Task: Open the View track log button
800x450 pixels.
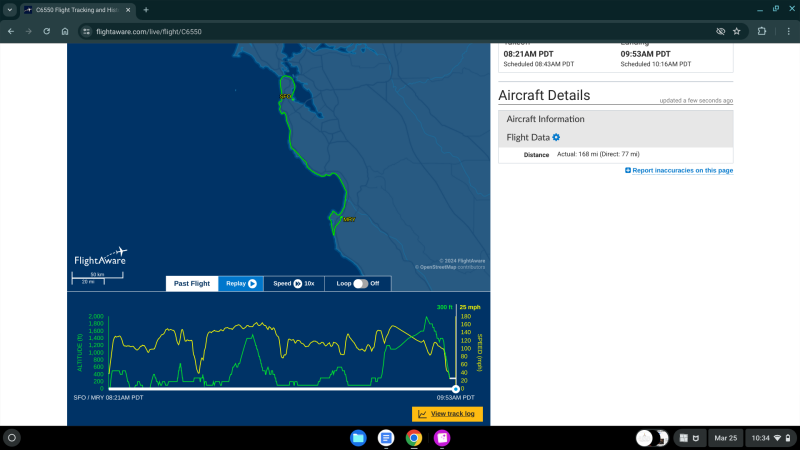Action: [x=447, y=414]
